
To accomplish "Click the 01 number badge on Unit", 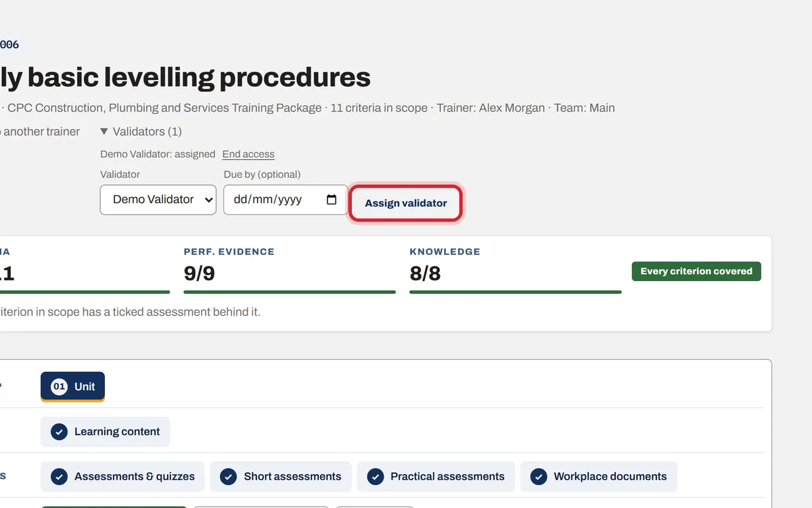I will [59, 387].
